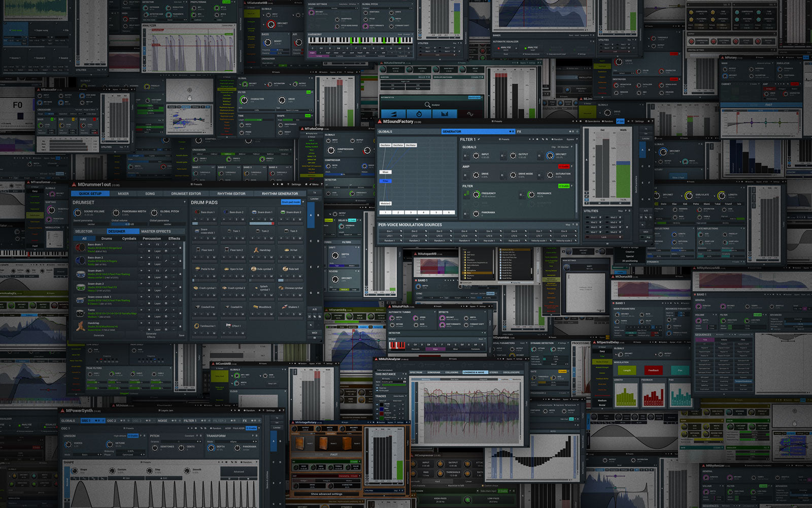Open the MDrummer Presets dropdown
The width and height of the screenshot is (812, 508).
click(x=197, y=184)
